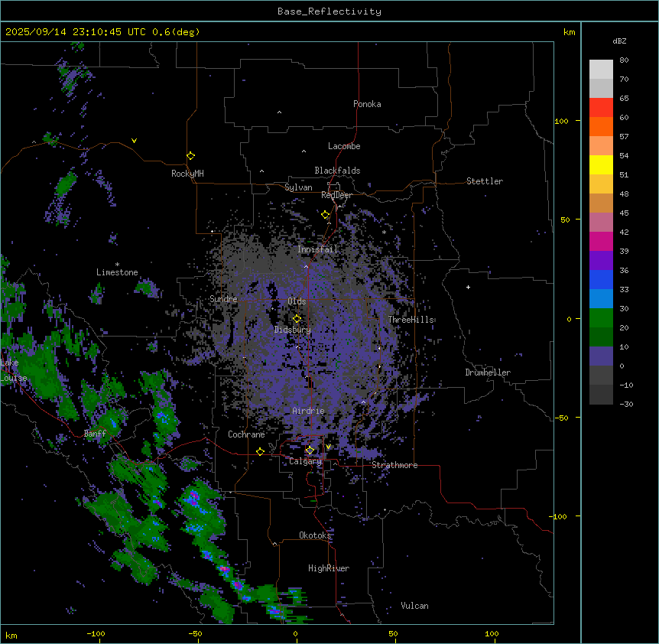This screenshot has height=644, width=659.
Task: Select the Ponoka city label
Action: (367, 104)
